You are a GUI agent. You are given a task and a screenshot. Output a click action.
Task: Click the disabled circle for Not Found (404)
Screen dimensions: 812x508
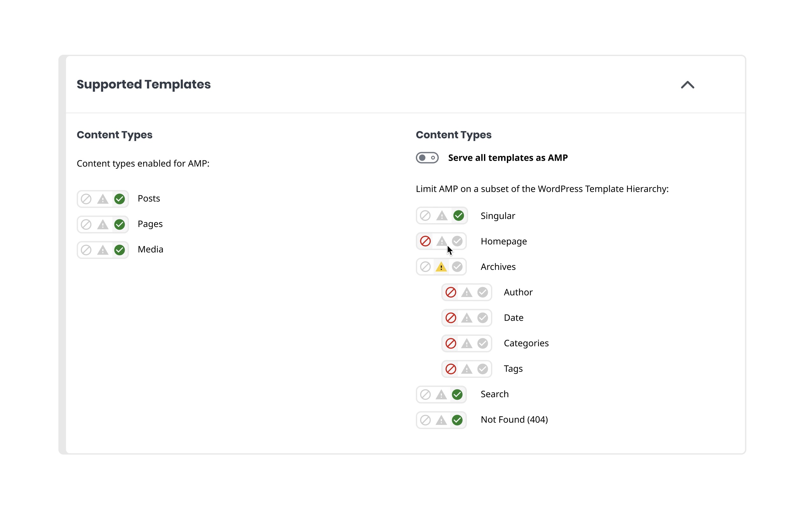point(425,420)
